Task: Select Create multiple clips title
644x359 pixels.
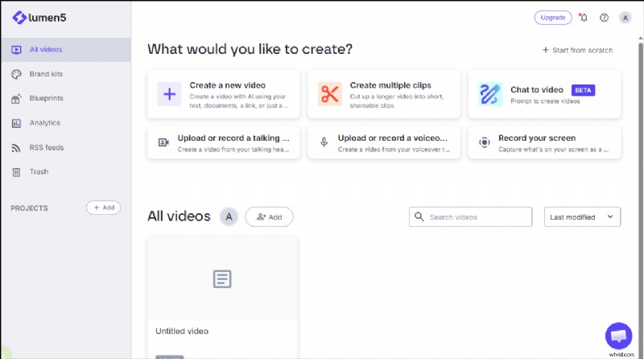Action: coord(390,85)
